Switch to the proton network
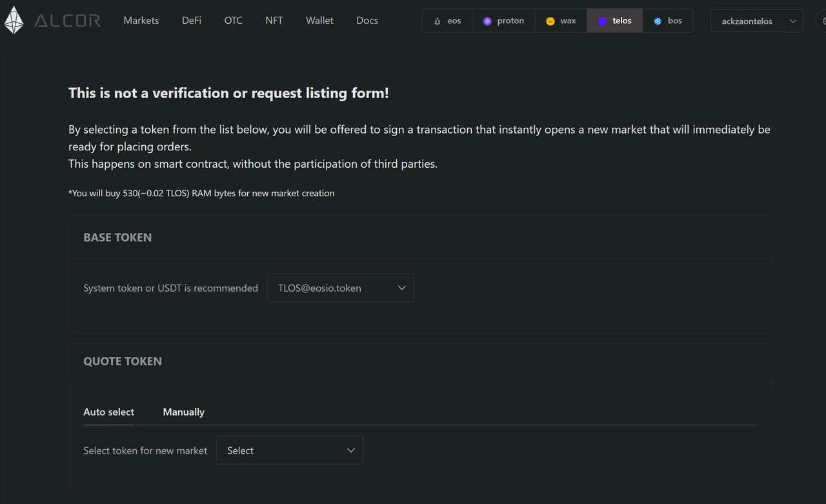The width and height of the screenshot is (826, 504). click(503, 21)
